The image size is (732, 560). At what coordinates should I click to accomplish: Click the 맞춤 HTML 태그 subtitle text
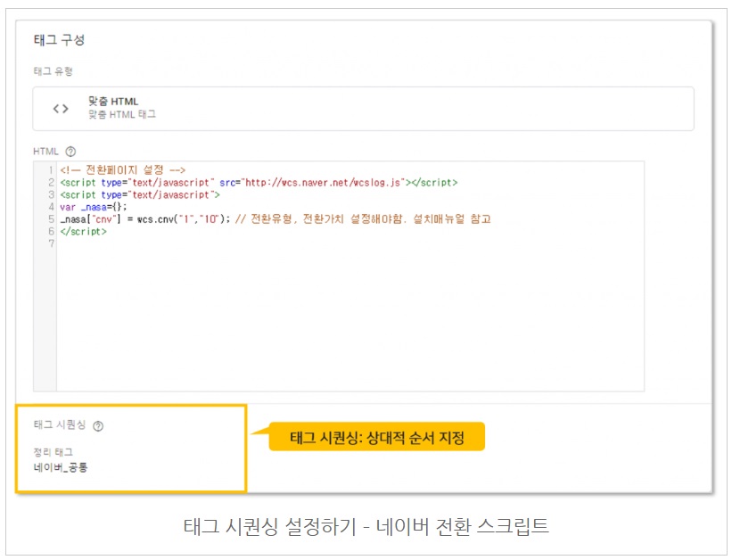point(122,114)
